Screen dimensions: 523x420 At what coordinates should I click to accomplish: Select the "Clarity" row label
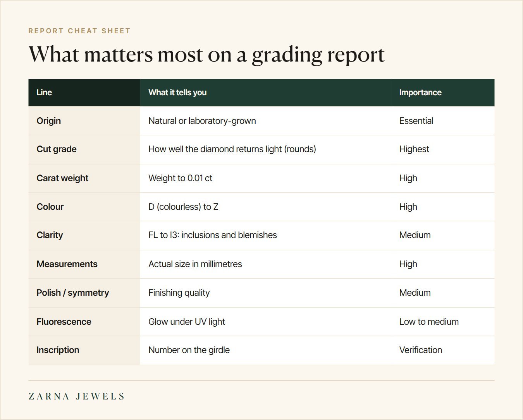click(50, 235)
